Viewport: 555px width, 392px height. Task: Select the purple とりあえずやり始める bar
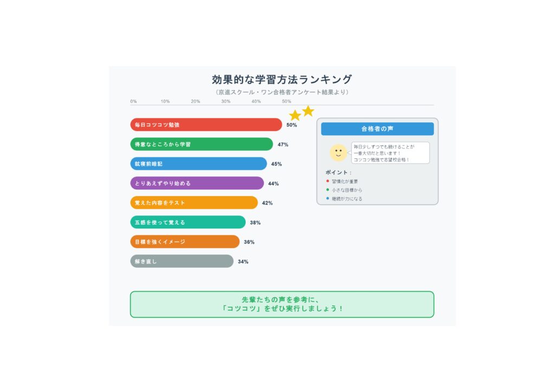click(197, 183)
